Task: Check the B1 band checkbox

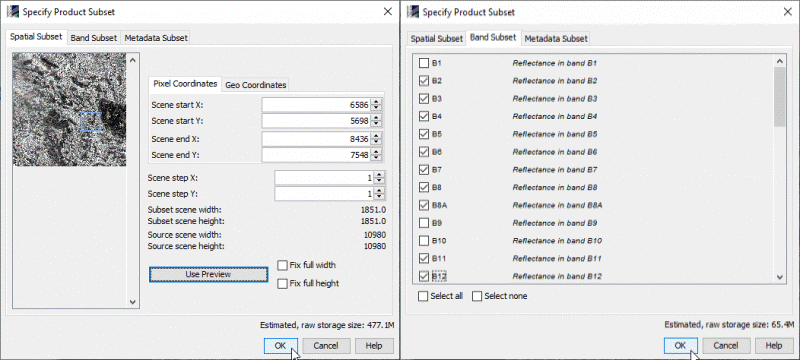Action: (x=424, y=63)
